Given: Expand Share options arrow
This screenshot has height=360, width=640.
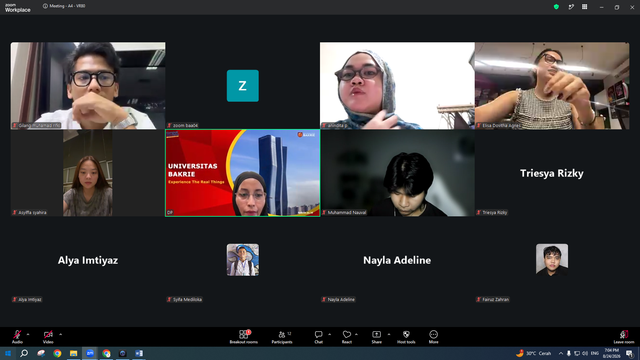Looking at the screenshot, I should click(x=389, y=334).
